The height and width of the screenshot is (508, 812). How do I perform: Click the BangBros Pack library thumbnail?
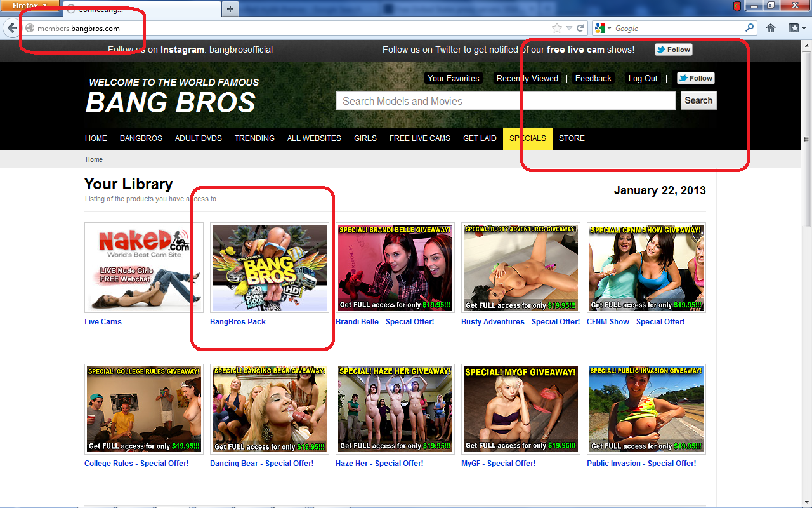(x=270, y=267)
